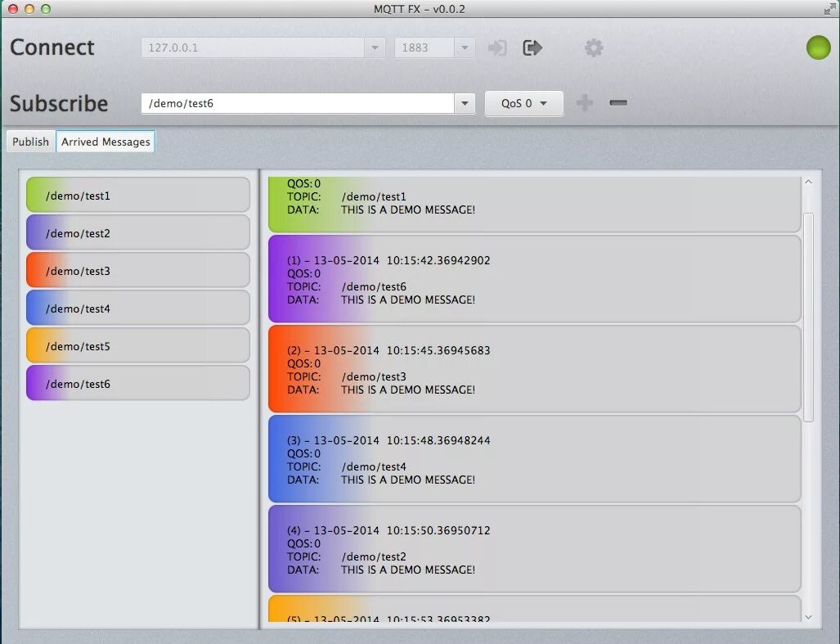Click topic text /demo/test2 in message (4)
This screenshot has width=840, height=644.
(x=374, y=556)
